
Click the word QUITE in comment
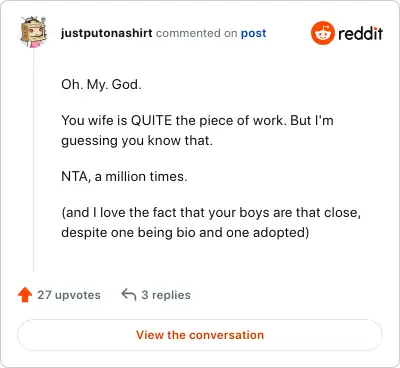[151, 121]
